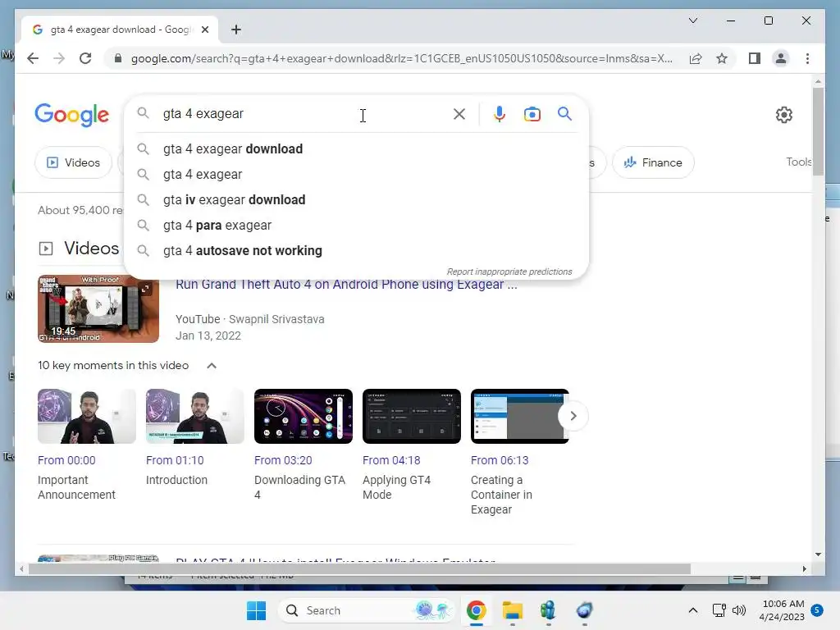840x630 pixels.
Task: Click the horizontal scrollbar right arrow
Action: pyautogui.click(x=804, y=569)
